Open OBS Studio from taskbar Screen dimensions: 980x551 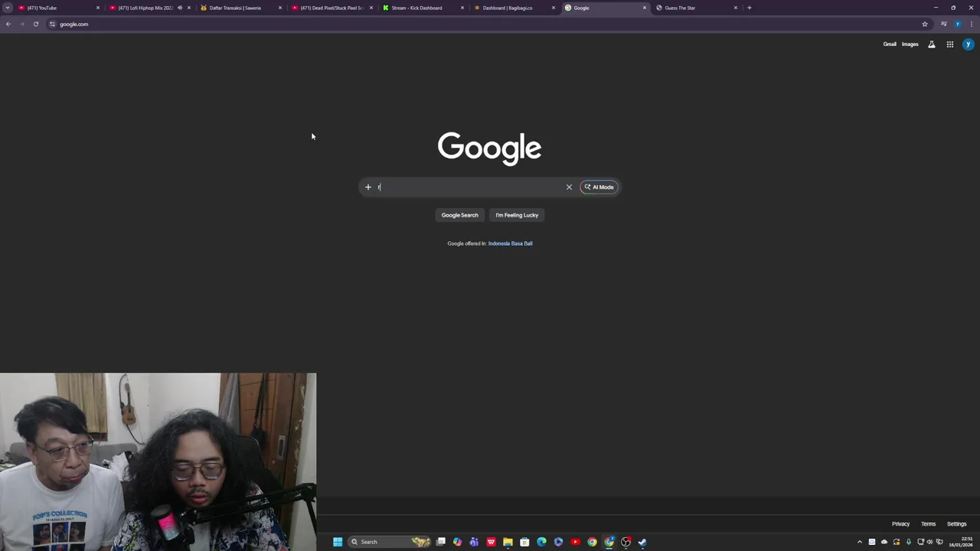626,542
